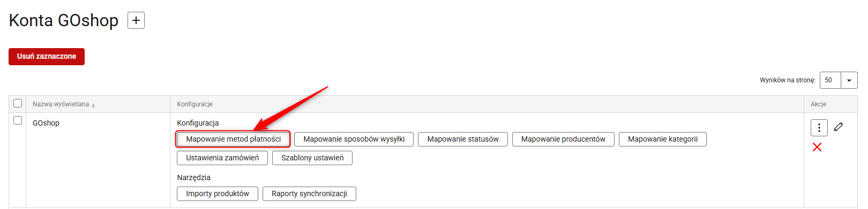Delete GOshop account with red X
Viewport: 868px width, 209px height.
(817, 147)
